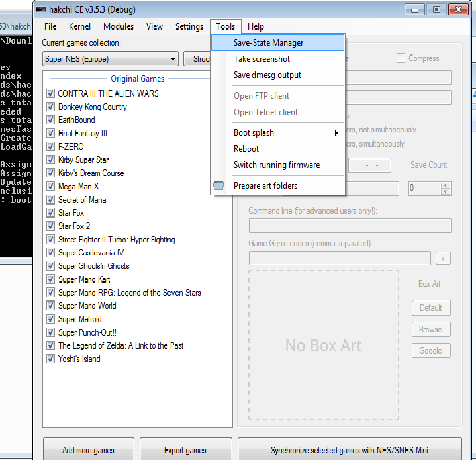Toggle the F-ZERO checkbox
476x460 pixels.
click(x=50, y=146)
